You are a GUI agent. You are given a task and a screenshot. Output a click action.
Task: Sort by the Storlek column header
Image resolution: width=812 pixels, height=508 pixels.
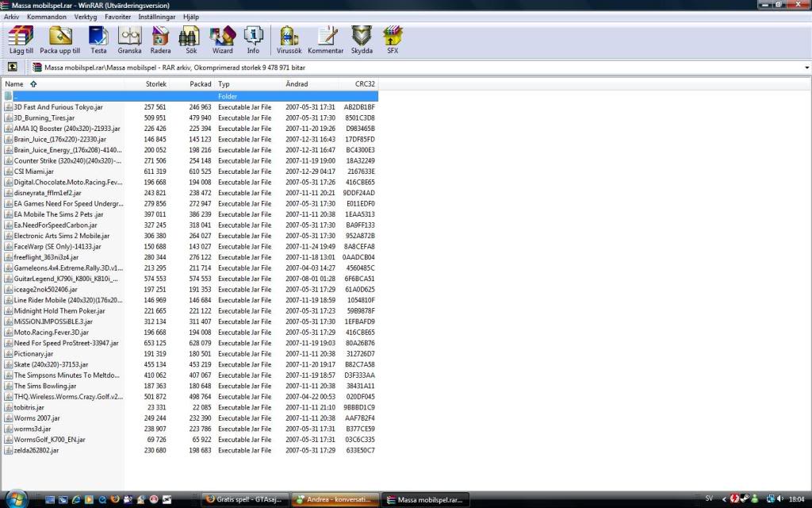tap(147, 83)
